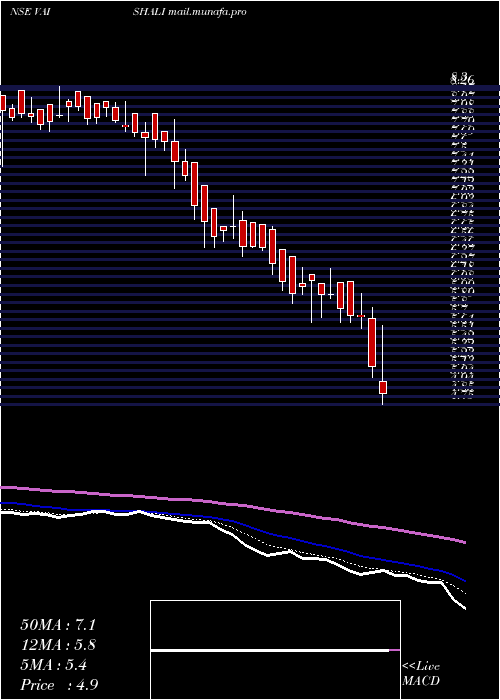Click the Price : 4.9 label

coord(59,685)
